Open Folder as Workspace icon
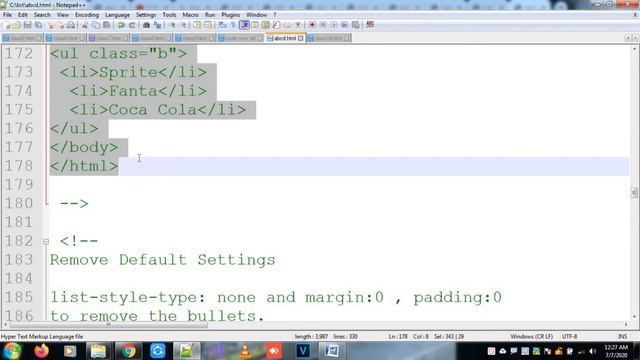Screen dimensions: 640x360 [287, 25]
